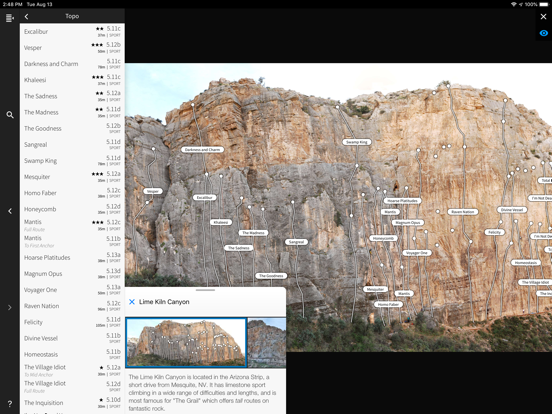
Task: Tap Darkness and Charm label on photo
Action: click(x=202, y=150)
